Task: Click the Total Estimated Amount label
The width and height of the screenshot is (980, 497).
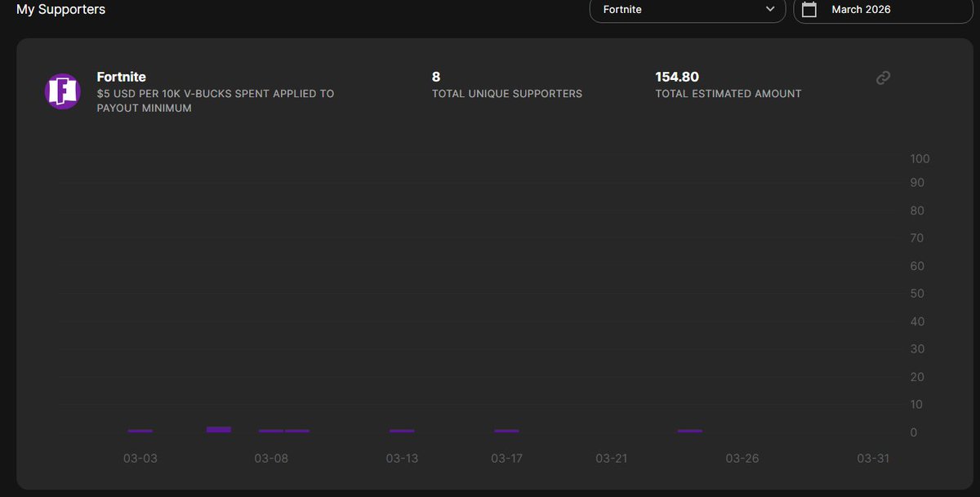Action: click(x=728, y=94)
